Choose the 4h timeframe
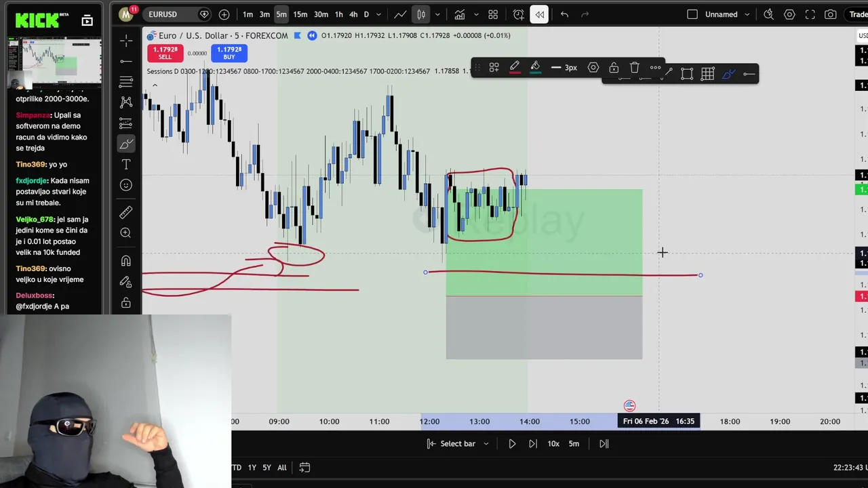Image resolution: width=868 pixels, height=488 pixels. click(353, 14)
